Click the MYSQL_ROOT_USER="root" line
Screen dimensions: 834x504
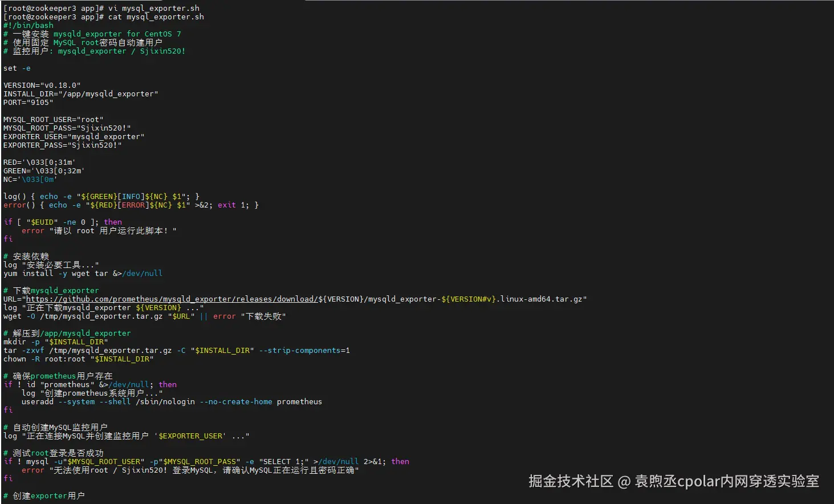coord(54,120)
